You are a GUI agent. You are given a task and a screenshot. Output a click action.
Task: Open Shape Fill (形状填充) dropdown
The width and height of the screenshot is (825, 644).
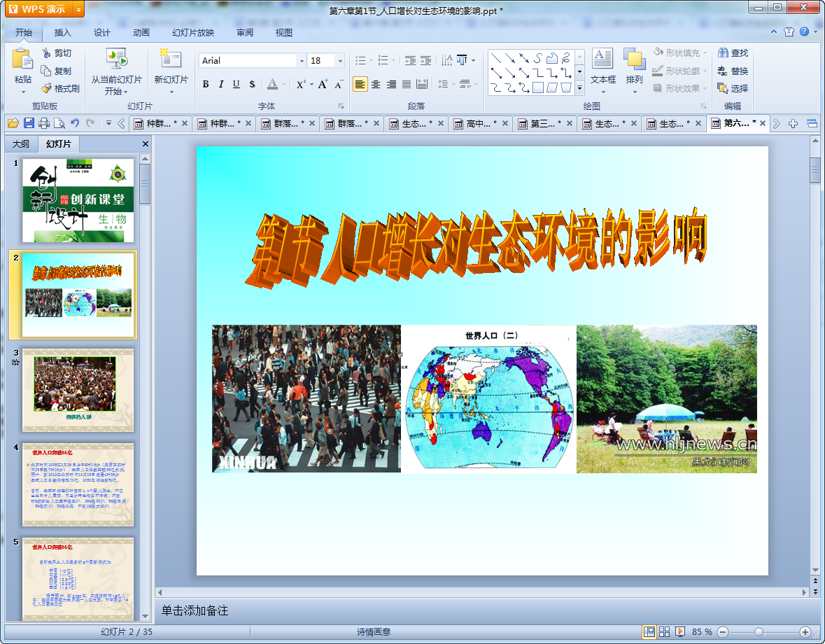click(x=679, y=52)
